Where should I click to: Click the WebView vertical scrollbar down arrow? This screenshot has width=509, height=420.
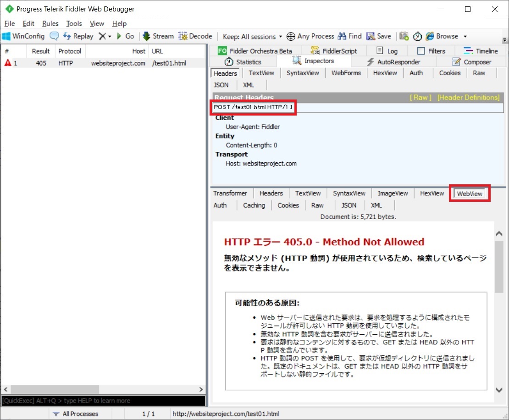[x=499, y=390]
